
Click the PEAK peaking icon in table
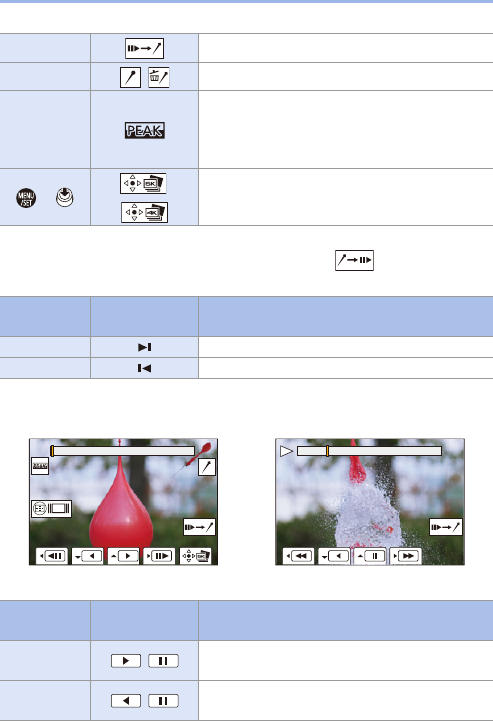144,131
